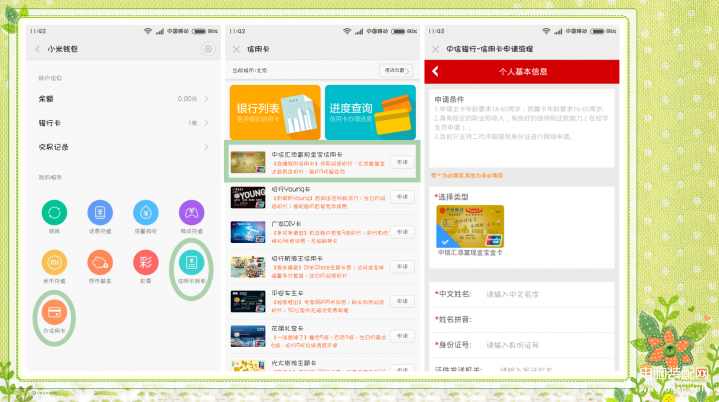Toggle the checked 中信汇添富现金宝金卡 card type
This screenshot has width=719, height=402.
470,226
